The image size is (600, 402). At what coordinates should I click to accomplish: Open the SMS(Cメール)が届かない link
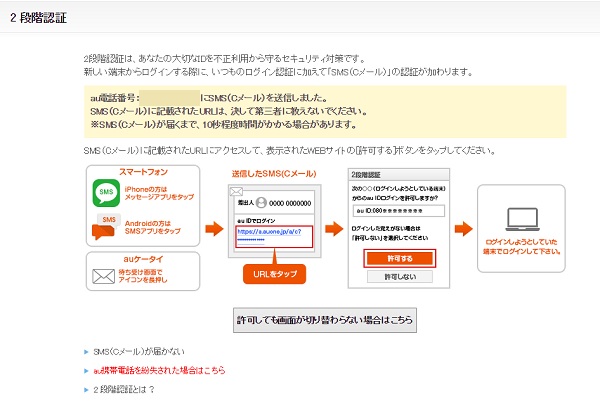pos(139,352)
